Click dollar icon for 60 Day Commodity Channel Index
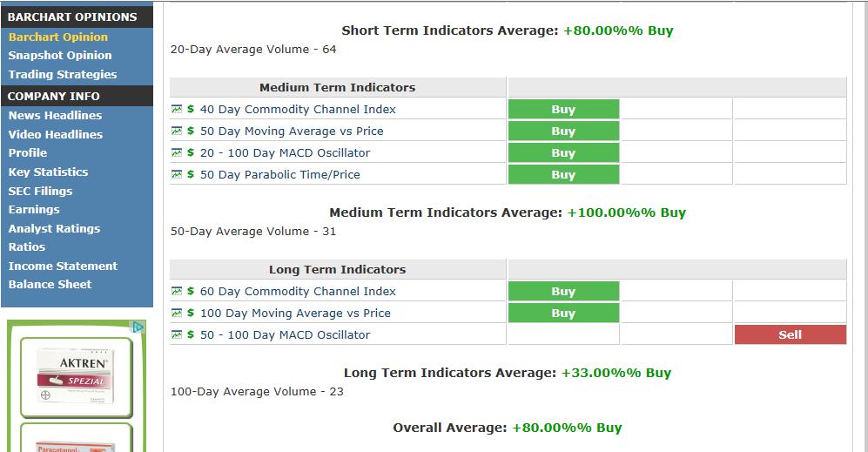The width and height of the screenshot is (868, 452). pyautogui.click(x=191, y=291)
